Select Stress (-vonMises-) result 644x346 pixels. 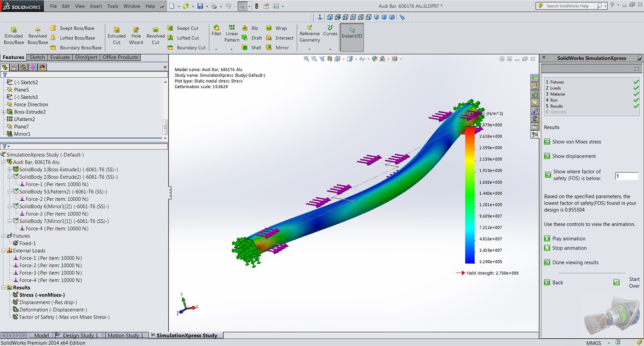39,295
